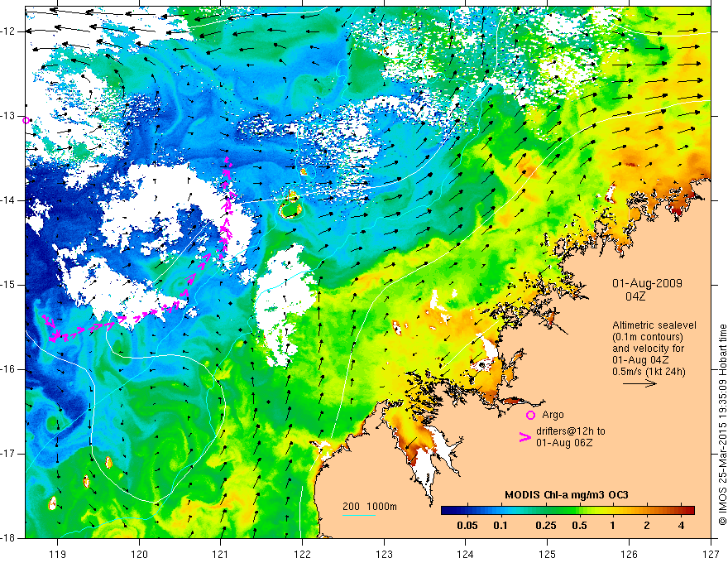Click the MODIS Chl-a color scale bar
728x563 pixels.
tap(568, 510)
